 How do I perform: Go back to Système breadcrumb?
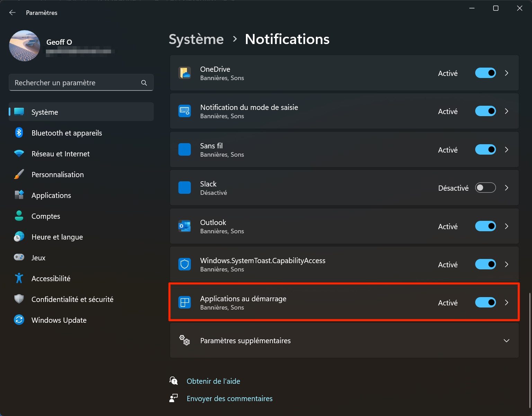click(196, 39)
